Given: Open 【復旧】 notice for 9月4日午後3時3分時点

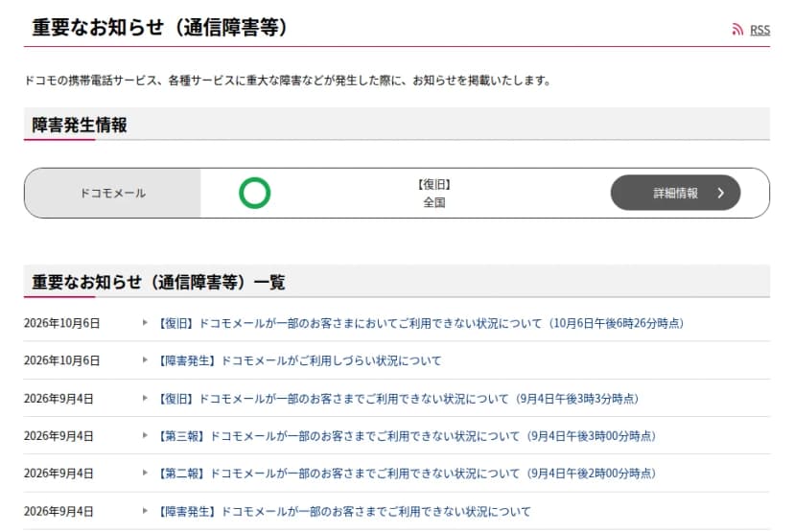Looking at the screenshot, I should (x=398, y=399).
